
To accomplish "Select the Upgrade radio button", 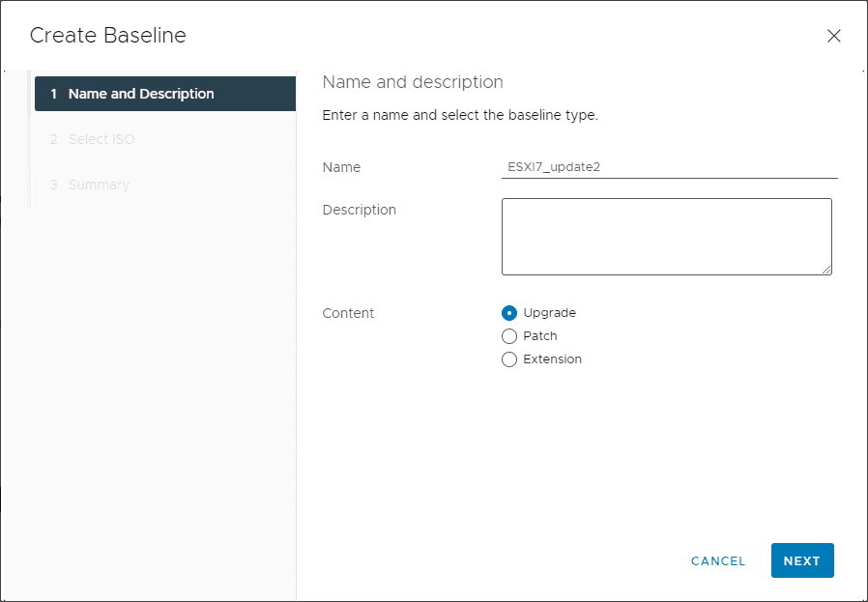I will point(509,313).
